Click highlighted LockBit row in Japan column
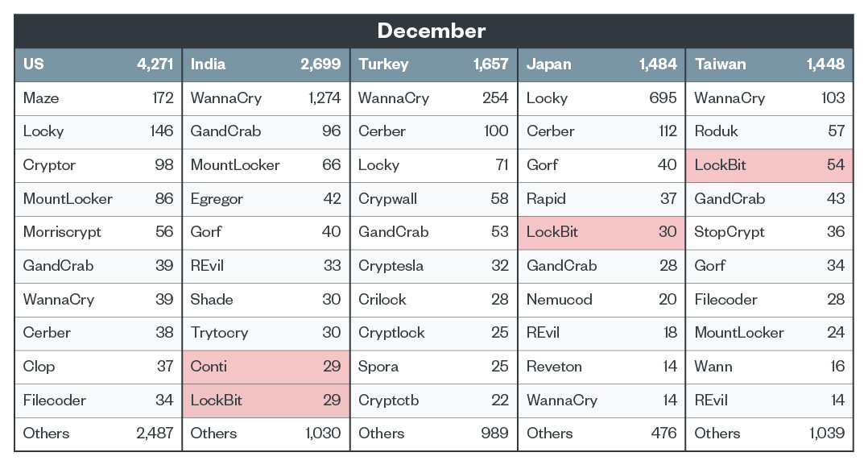The height and width of the screenshot is (469, 868). pyautogui.click(x=601, y=232)
